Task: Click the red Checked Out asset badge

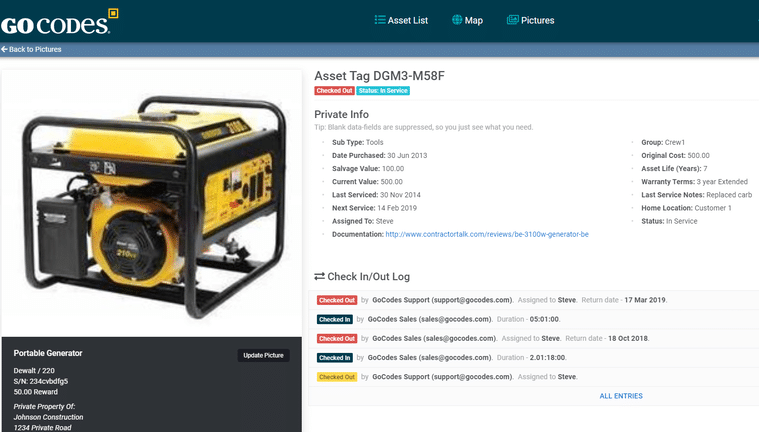Action: (334, 91)
